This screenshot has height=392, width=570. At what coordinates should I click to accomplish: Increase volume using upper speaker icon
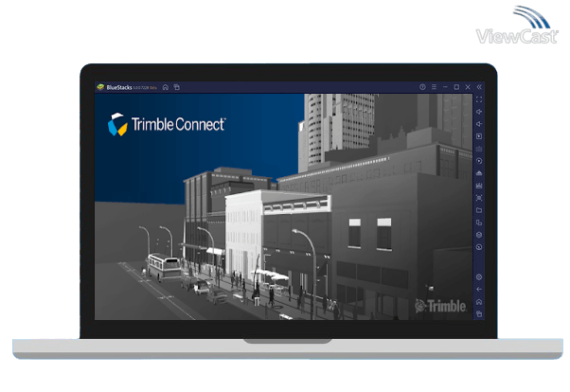click(x=479, y=112)
